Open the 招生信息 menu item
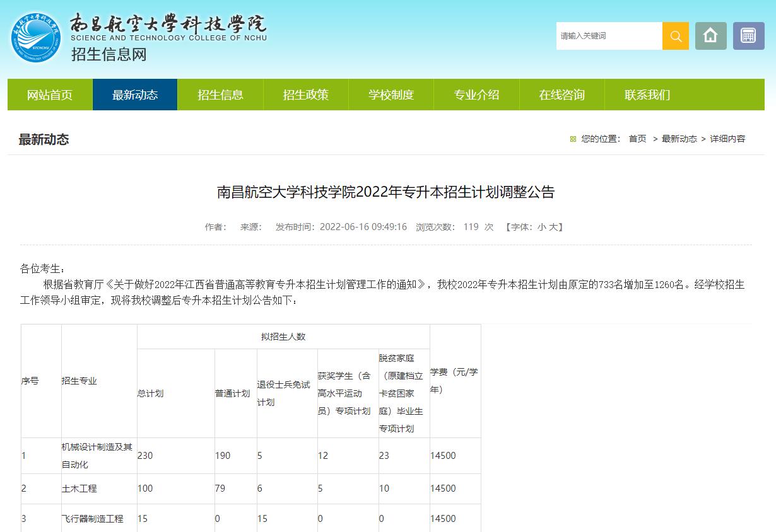Screen dimensions: 776x532 (x=220, y=95)
